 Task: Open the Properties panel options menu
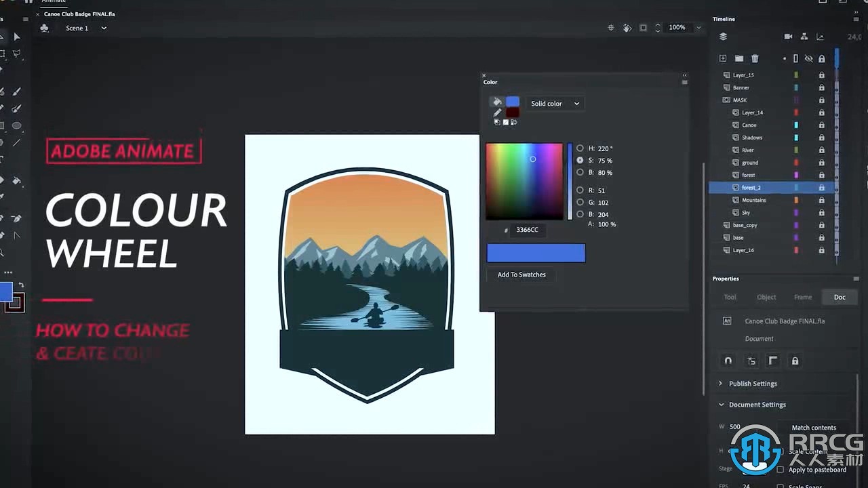tap(856, 279)
